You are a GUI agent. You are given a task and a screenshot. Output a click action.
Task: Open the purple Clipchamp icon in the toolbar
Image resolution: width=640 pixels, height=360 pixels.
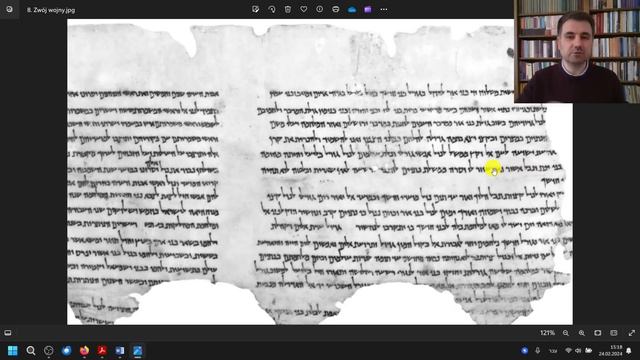368,9
